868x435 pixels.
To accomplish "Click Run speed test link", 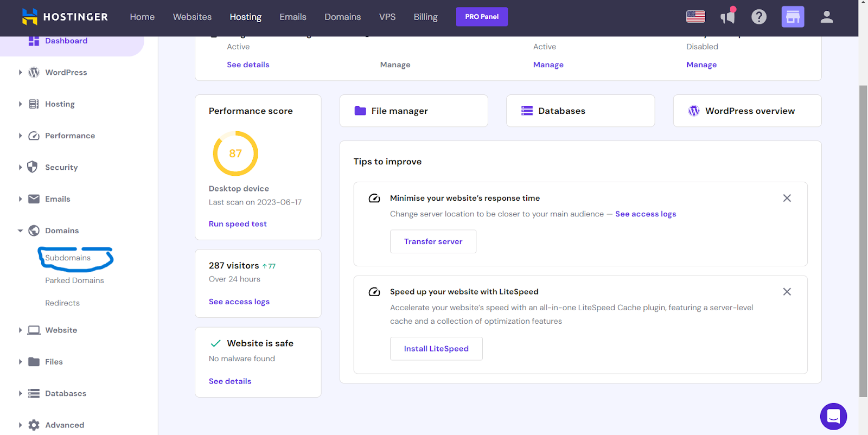I will [238, 224].
